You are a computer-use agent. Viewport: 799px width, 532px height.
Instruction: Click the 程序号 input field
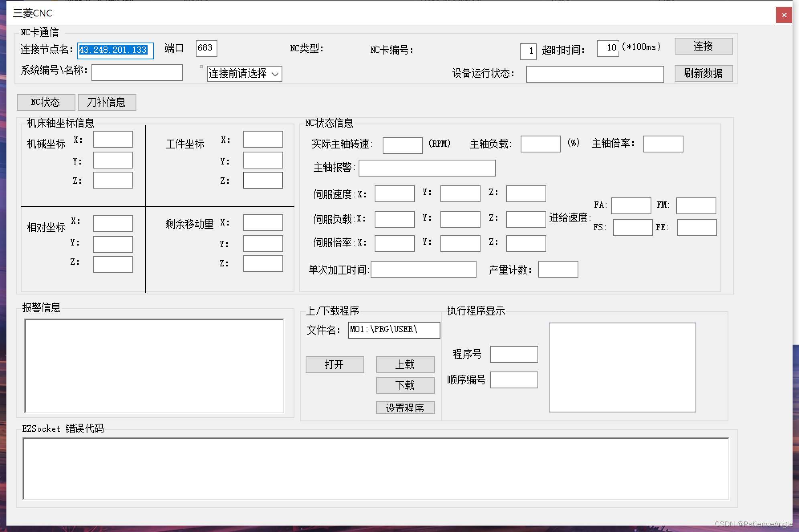point(514,354)
